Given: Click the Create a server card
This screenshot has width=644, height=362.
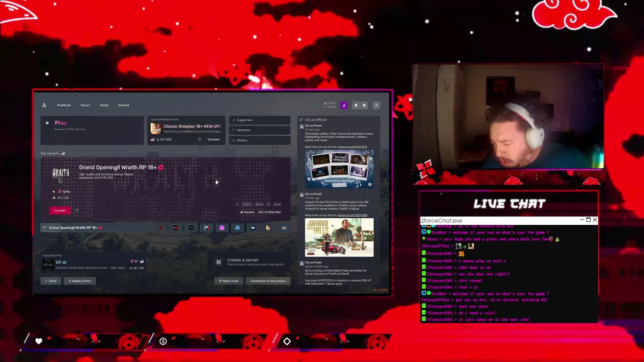Looking at the screenshot, I should 250,262.
